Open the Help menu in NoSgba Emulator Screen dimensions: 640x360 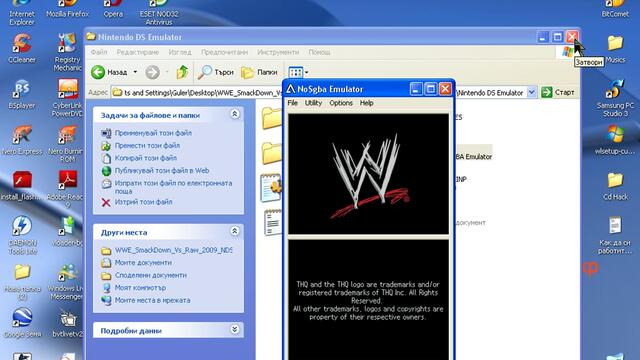[x=367, y=103]
